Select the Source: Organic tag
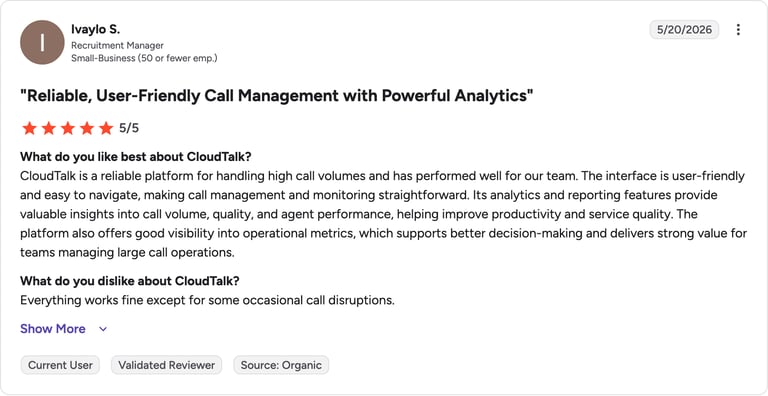 tap(281, 365)
